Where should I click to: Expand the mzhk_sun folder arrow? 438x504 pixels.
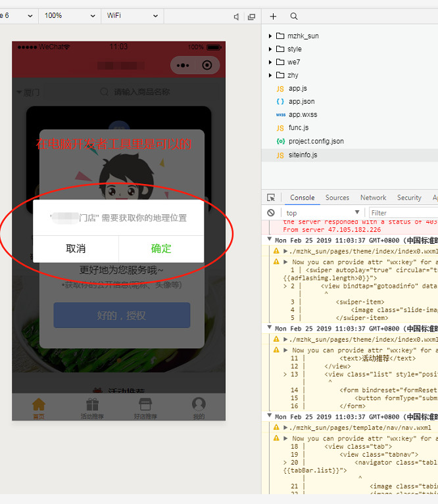coord(270,36)
